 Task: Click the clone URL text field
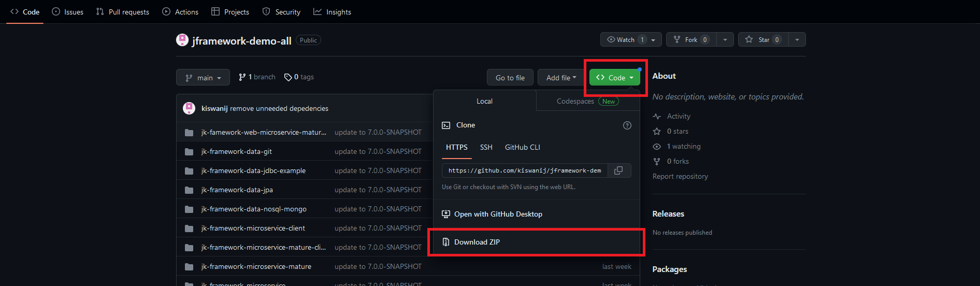pyautogui.click(x=525, y=170)
